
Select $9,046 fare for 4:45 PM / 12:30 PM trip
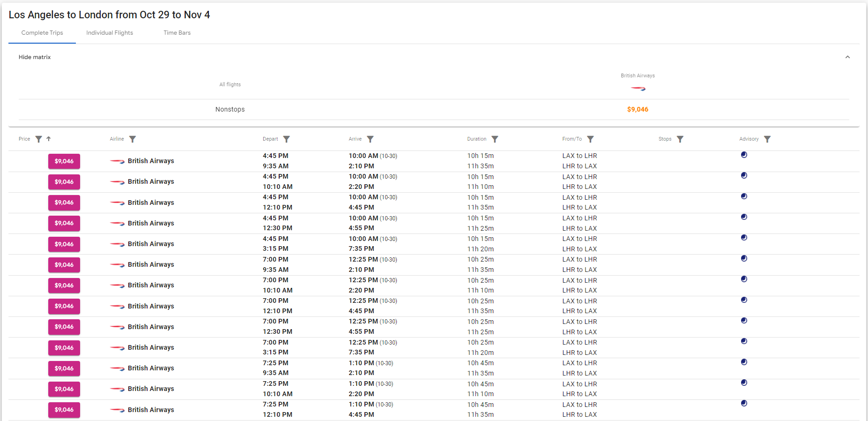click(64, 223)
